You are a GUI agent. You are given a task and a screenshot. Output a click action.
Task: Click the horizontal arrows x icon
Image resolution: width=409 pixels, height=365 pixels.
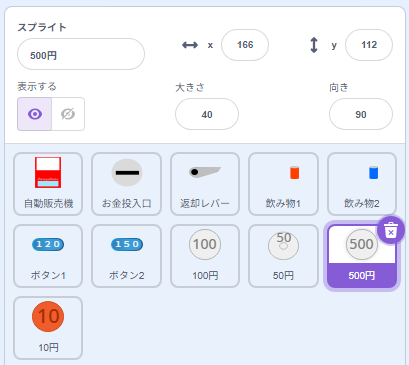(x=190, y=45)
